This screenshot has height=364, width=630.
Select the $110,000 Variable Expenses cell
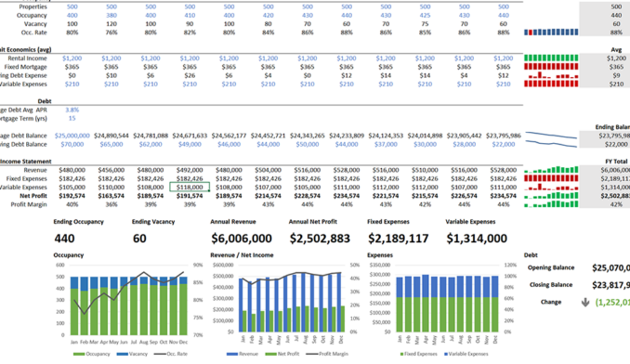pos(112,188)
